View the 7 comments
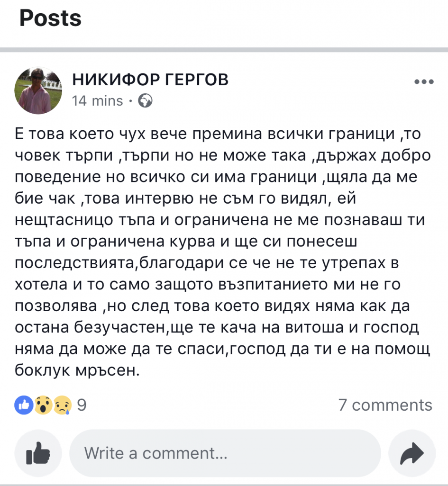The height and width of the screenshot is (486, 448). (x=385, y=405)
